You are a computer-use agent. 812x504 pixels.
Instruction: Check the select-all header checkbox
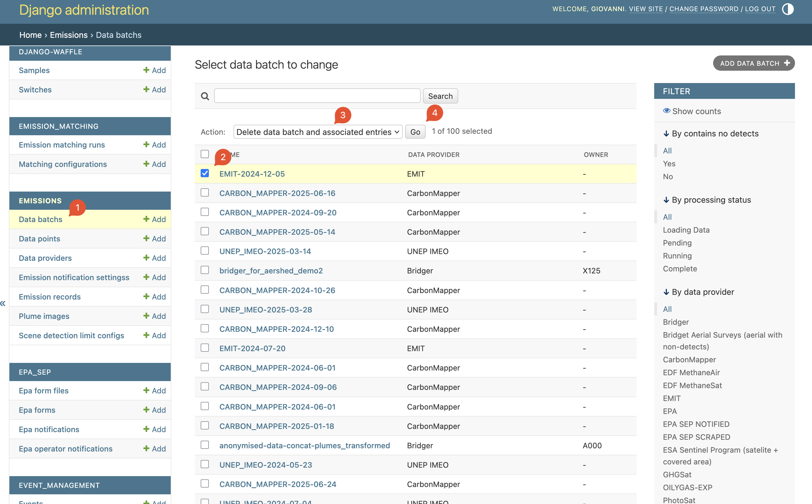(205, 154)
